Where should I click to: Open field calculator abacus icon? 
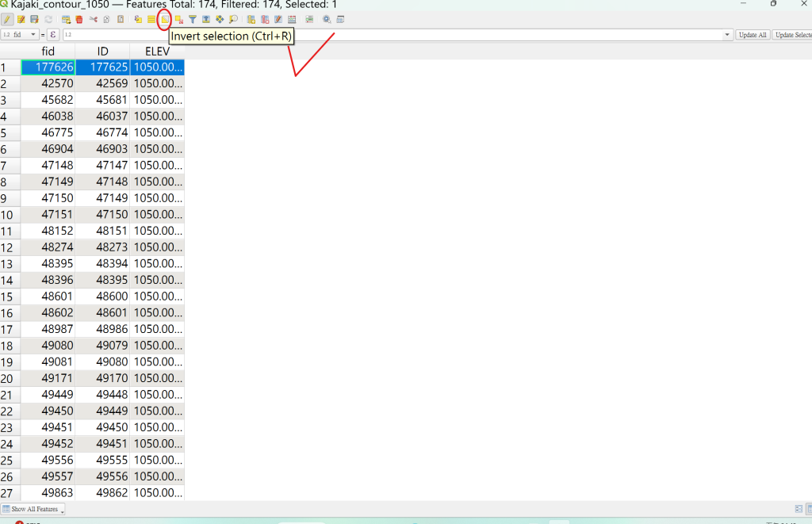coord(292,20)
